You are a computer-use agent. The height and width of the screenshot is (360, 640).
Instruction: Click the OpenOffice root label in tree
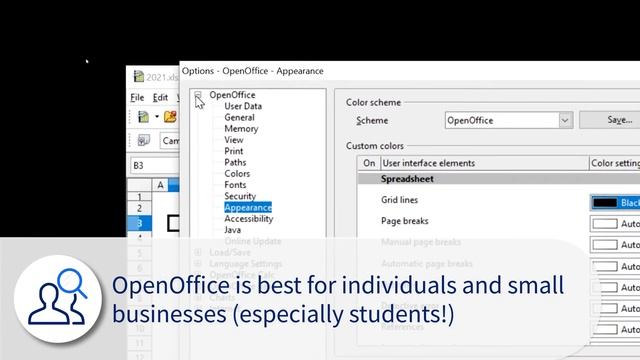click(232, 95)
